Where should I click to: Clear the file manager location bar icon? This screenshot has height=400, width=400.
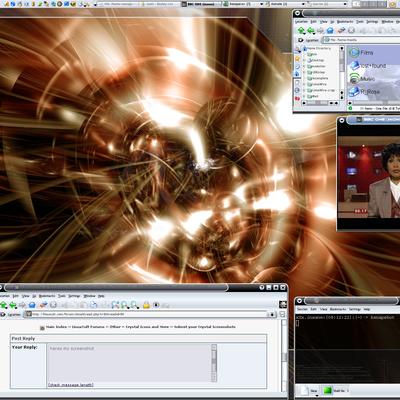[x=300, y=40]
